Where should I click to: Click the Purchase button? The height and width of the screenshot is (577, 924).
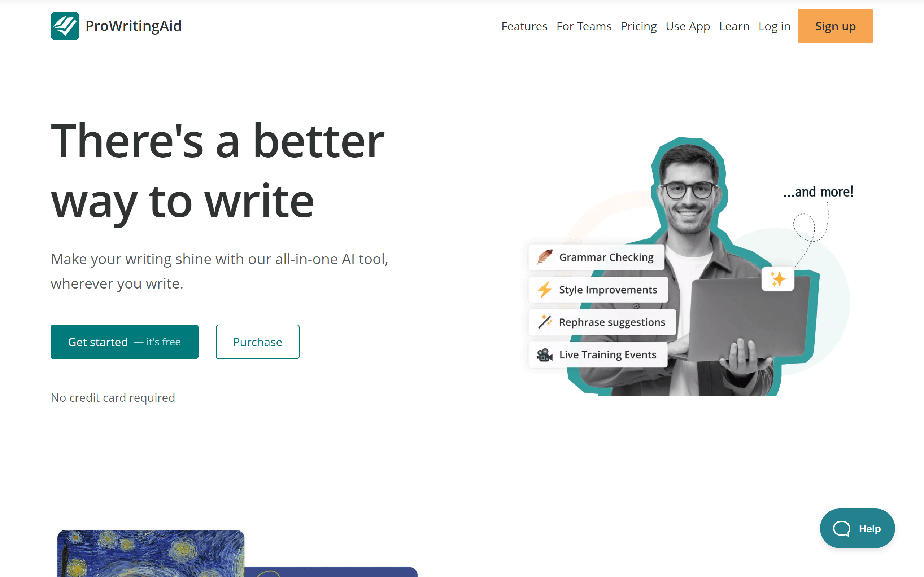[x=257, y=342]
